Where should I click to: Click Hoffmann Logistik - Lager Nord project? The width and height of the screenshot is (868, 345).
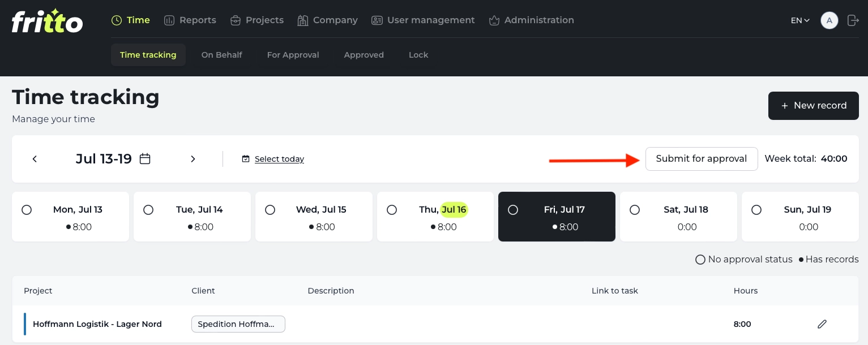tap(97, 324)
